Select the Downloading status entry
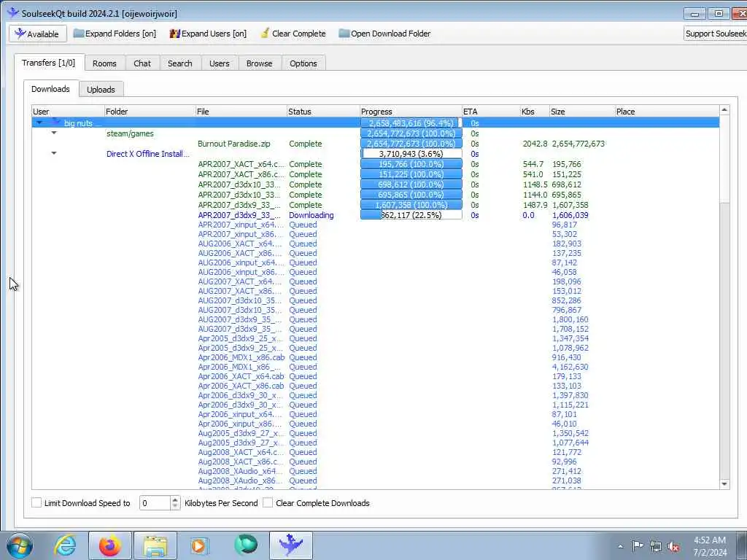The image size is (747, 560). pyautogui.click(x=311, y=215)
